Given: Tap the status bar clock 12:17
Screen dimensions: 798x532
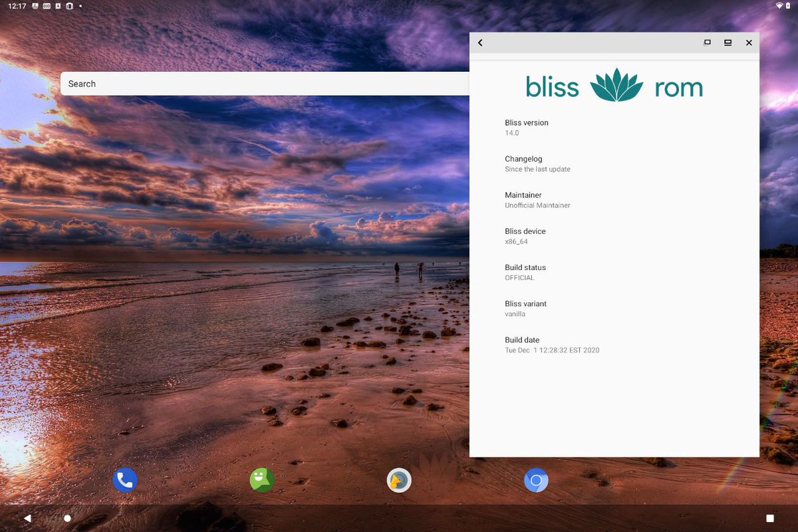Looking at the screenshot, I should (17, 5).
